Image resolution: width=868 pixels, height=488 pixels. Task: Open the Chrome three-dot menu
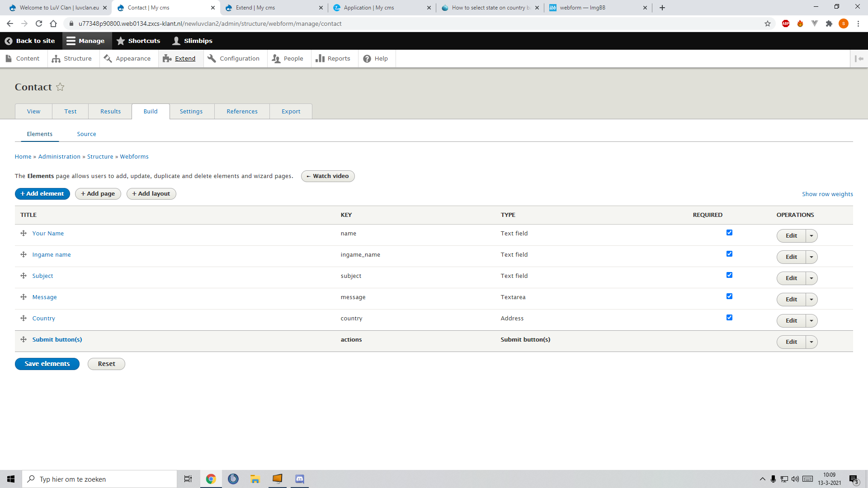(858, 23)
